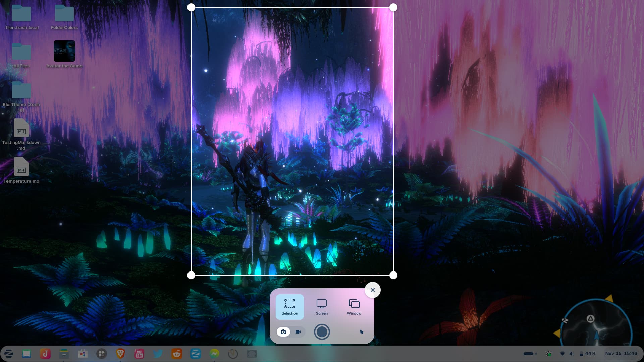Screen dimensions: 644x362
Task: Open battery 44% system menu
Action: coord(587,354)
